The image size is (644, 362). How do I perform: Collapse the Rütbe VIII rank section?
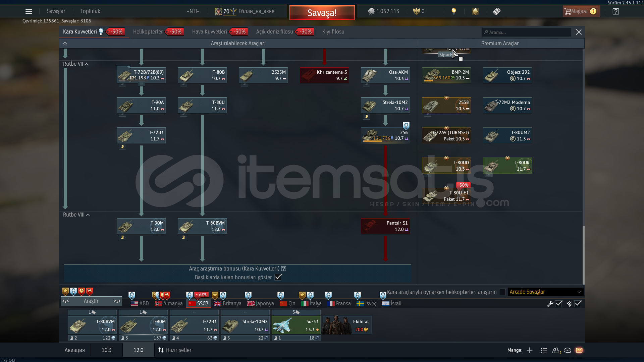pyautogui.click(x=76, y=215)
